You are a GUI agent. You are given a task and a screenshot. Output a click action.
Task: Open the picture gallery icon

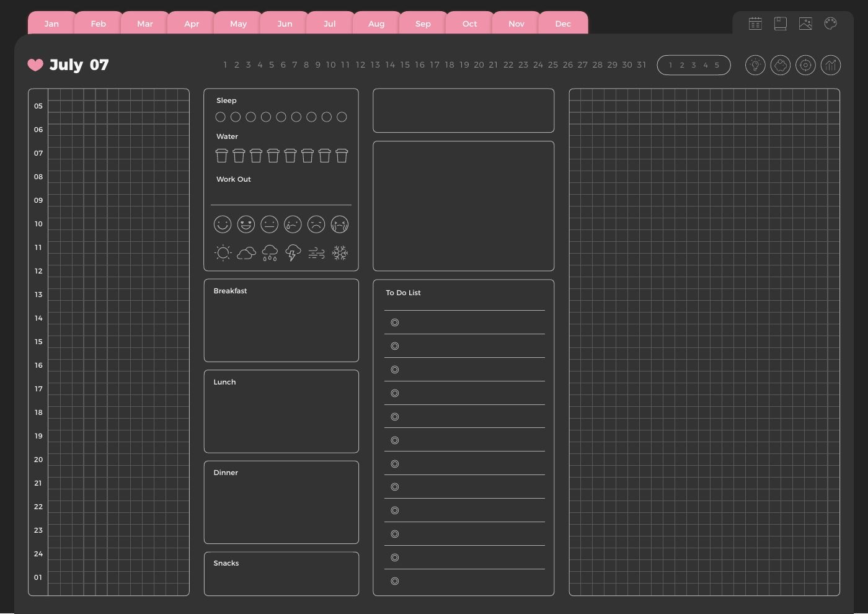click(805, 24)
